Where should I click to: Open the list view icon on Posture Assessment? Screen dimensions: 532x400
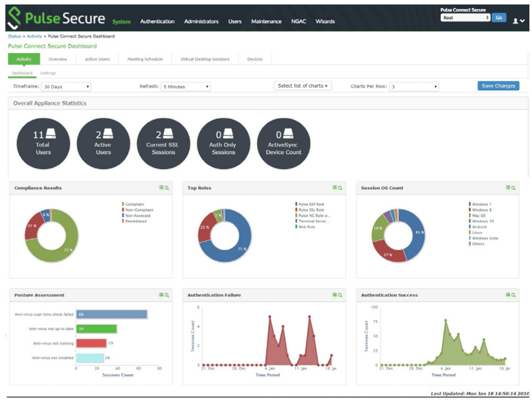click(161, 295)
